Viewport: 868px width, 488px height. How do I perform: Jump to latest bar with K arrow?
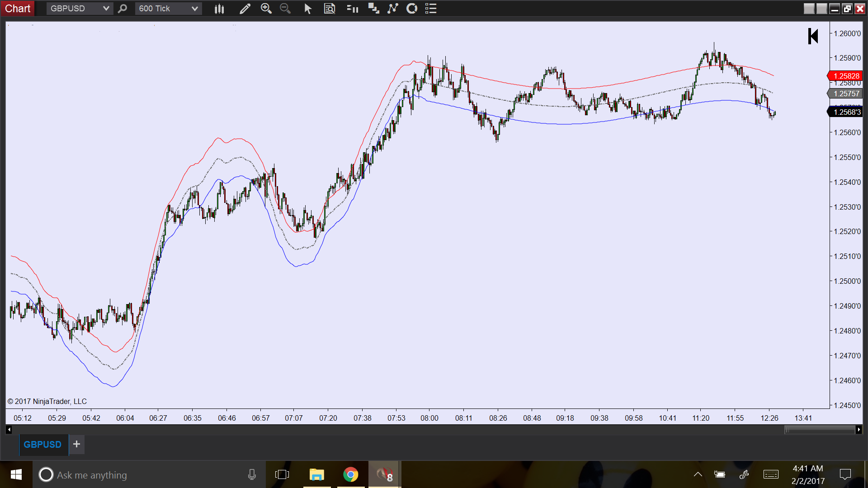(x=813, y=36)
